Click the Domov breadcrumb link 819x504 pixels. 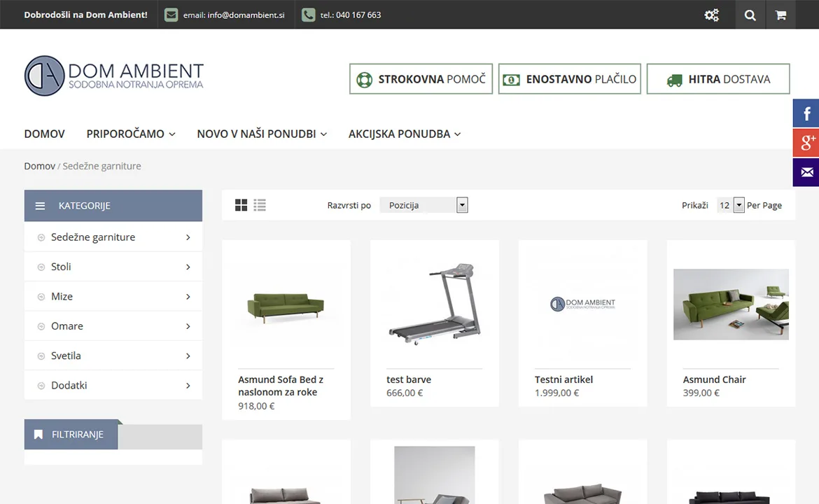(x=39, y=166)
